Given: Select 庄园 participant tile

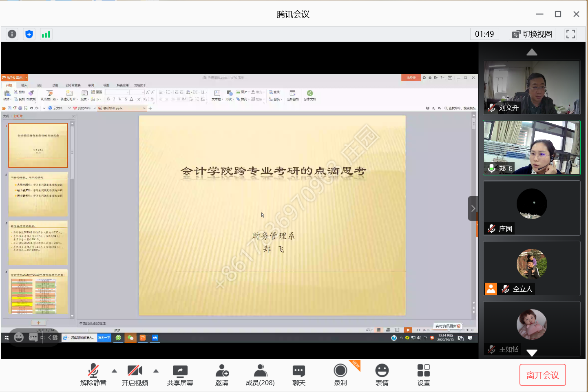Looking at the screenshot, I should [532, 208].
